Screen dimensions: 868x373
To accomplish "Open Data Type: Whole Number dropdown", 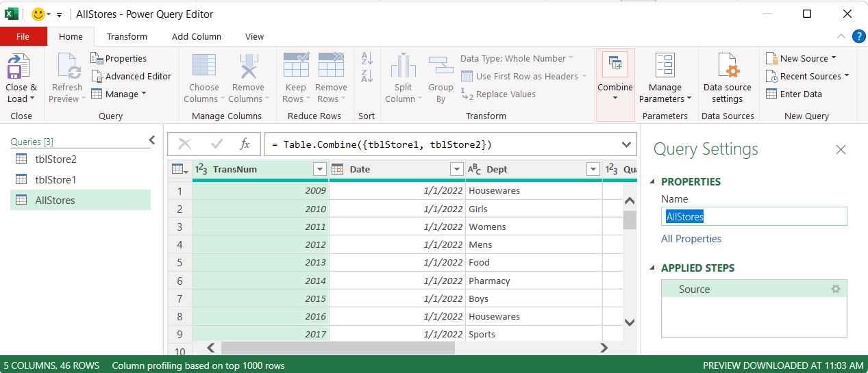I will (517, 58).
